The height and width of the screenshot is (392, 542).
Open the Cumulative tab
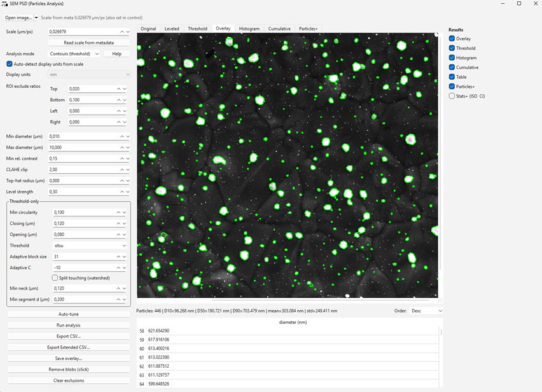[x=279, y=29]
